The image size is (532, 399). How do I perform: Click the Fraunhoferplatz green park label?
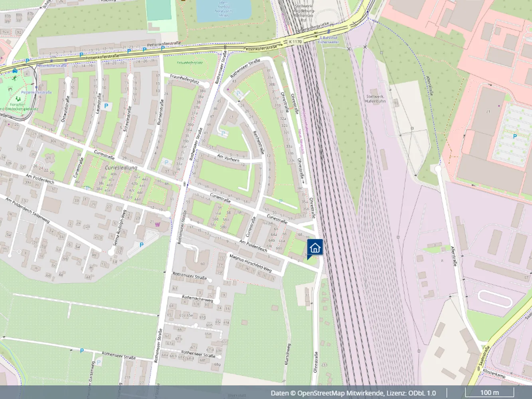(x=190, y=63)
